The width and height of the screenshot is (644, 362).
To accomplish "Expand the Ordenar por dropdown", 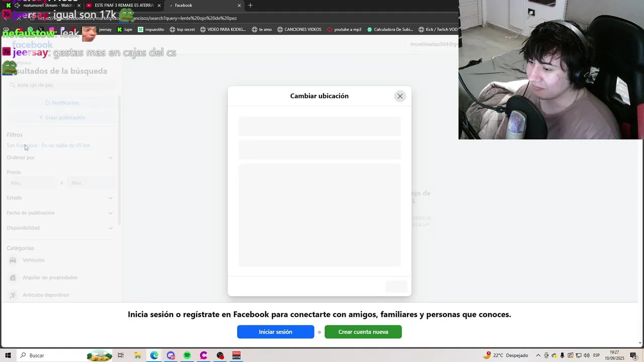I will pos(59,157).
